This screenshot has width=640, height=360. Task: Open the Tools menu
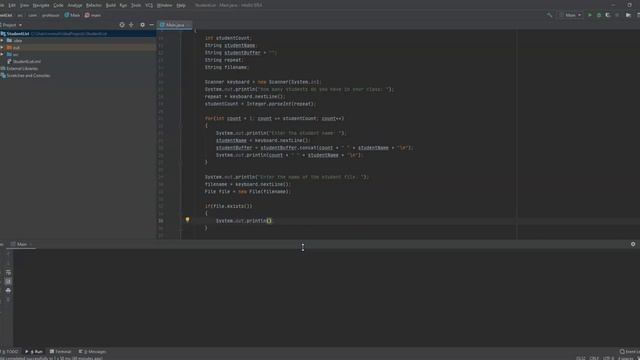136,5
